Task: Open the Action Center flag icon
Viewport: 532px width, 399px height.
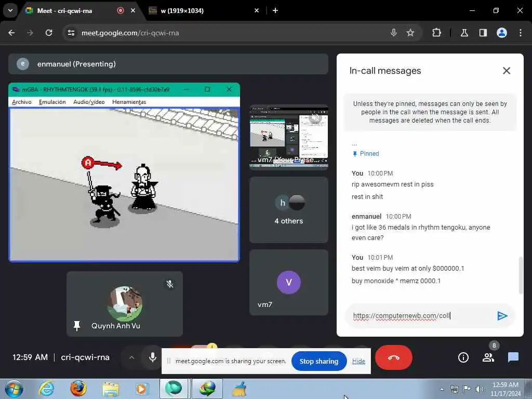Action: click(x=467, y=389)
